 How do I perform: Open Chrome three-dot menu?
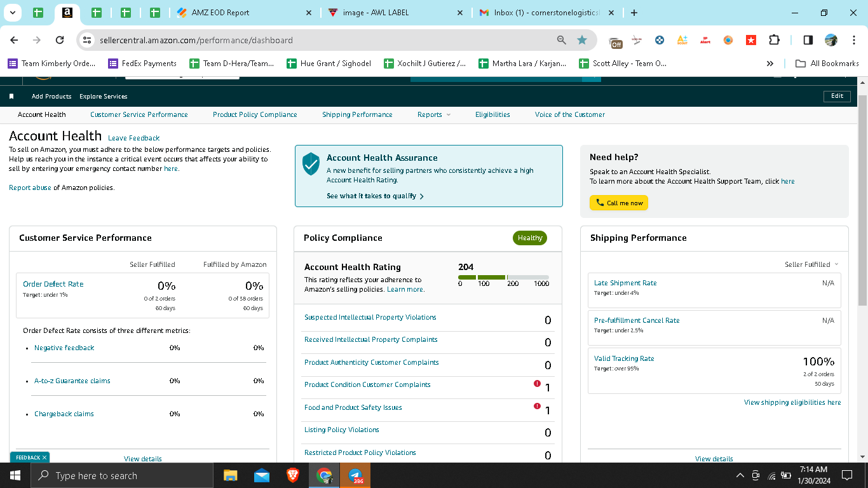pos(853,40)
